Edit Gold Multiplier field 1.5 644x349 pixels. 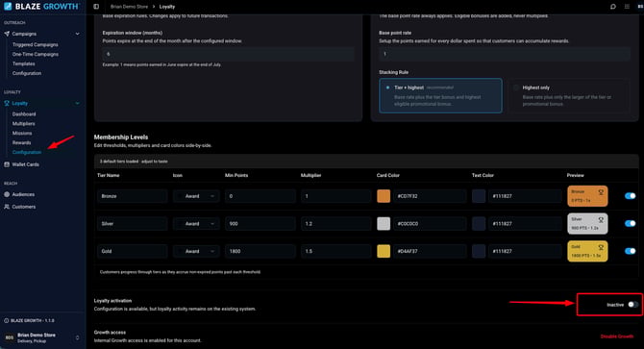336,251
